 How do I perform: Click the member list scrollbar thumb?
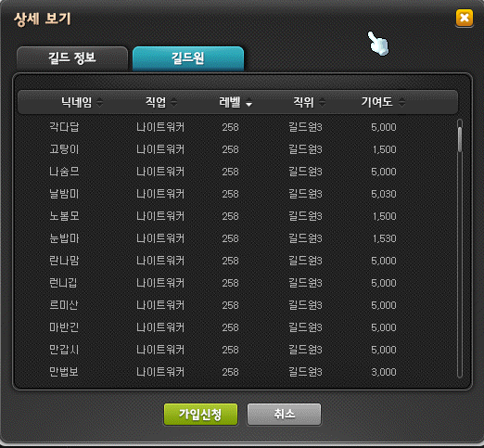click(460, 139)
